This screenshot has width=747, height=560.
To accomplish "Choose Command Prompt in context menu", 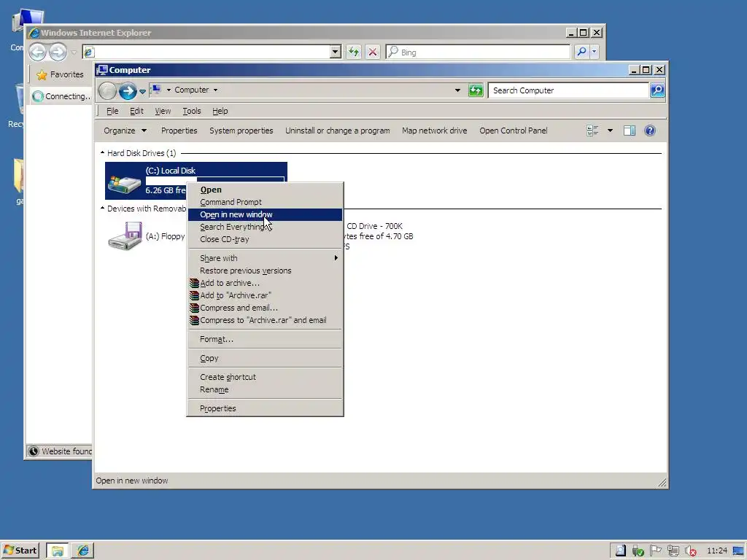I will point(265,202).
